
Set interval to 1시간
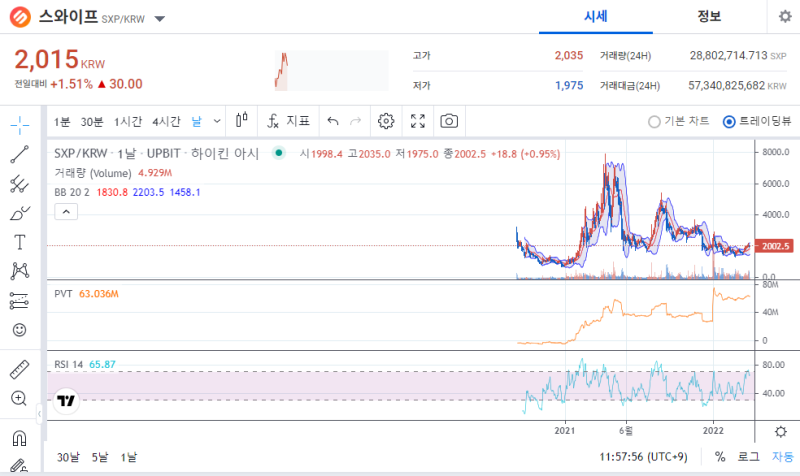tap(128, 121)
